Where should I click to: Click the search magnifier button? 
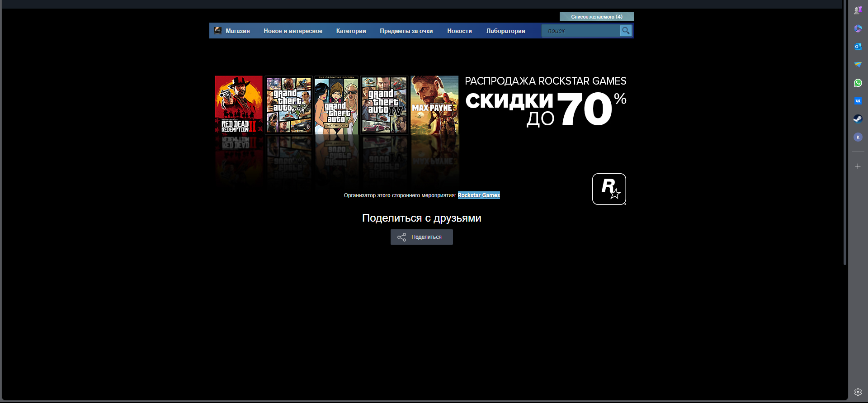626,31
